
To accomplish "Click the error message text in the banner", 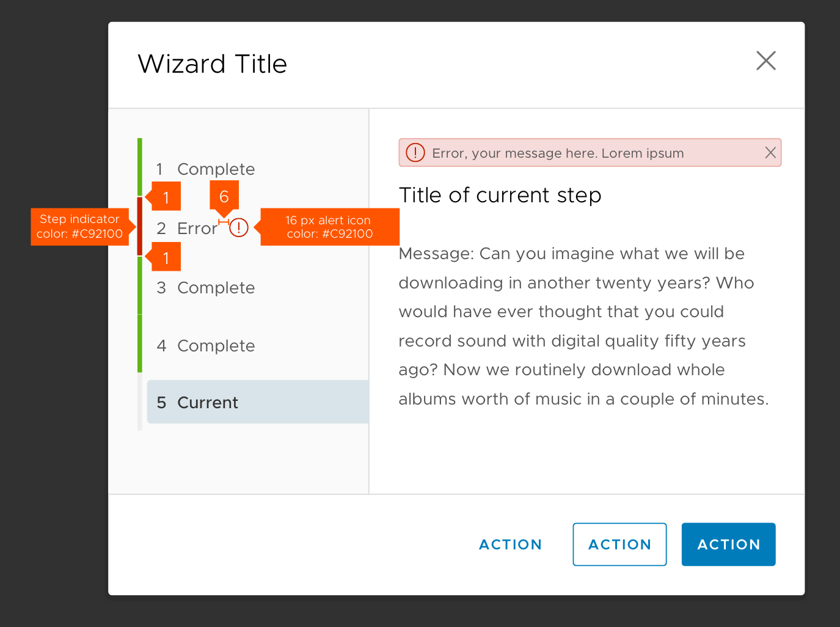I will click(558, 153).
